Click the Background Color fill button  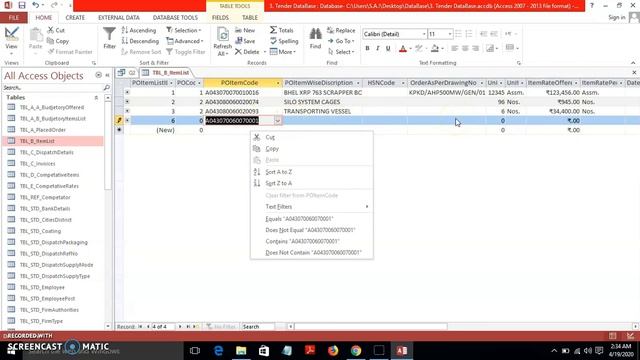(x=435, y=49)
